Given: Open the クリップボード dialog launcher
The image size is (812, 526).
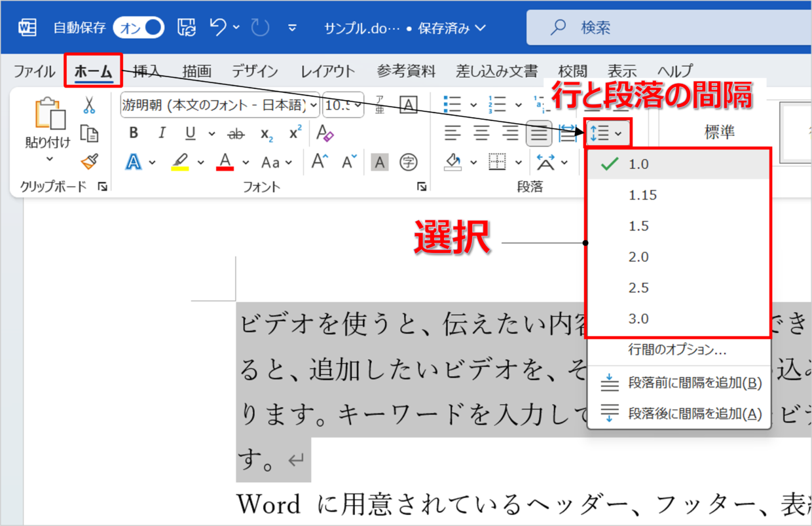Looking at the screenshot, I should 102,187.
